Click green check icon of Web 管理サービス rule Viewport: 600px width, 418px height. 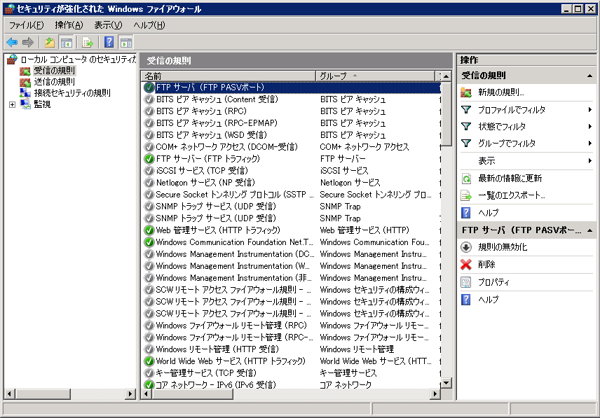(x=149, y=230)
